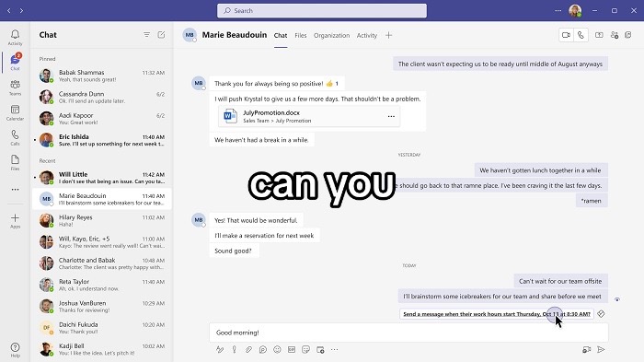Open Calls in the left rail

click(x=16, y=138)
